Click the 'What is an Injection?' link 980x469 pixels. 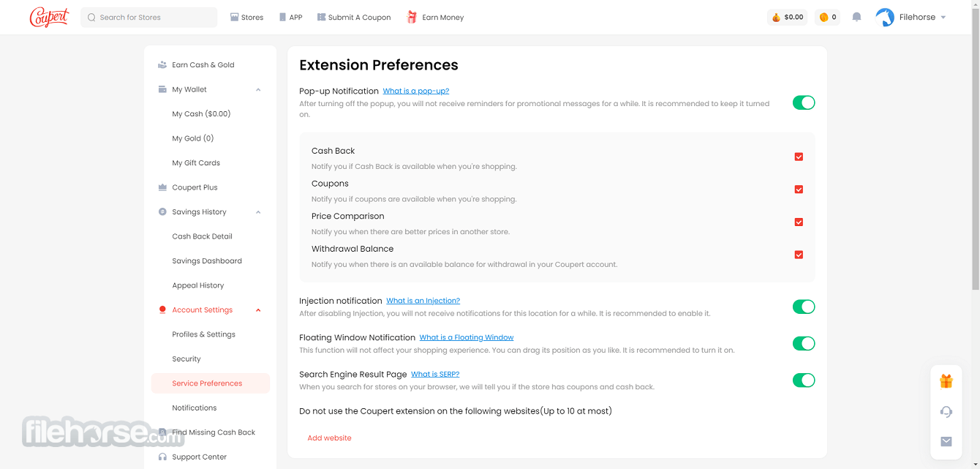coord(423,301)
